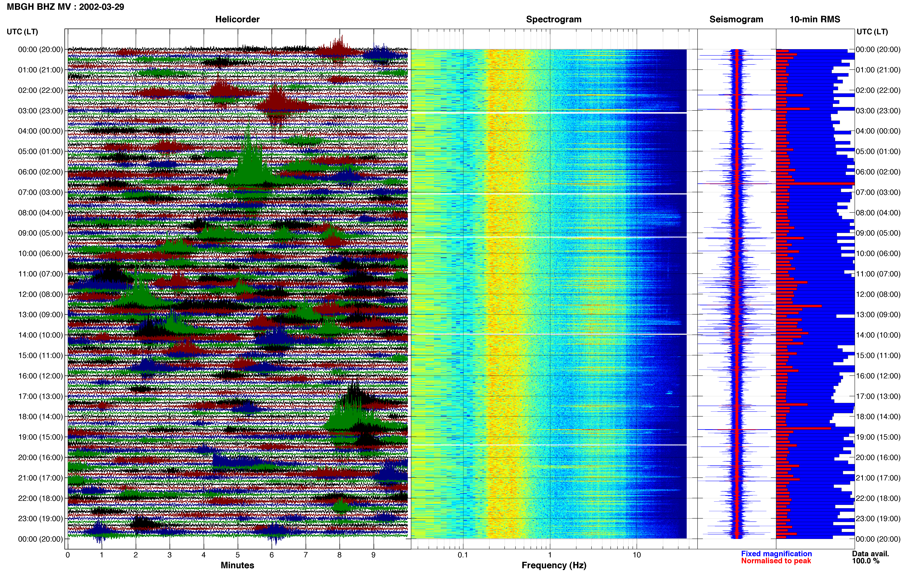Click the '4' tick on the Minutes axis
This screenshot has width=924, height=578.
(x=204, y=555)
